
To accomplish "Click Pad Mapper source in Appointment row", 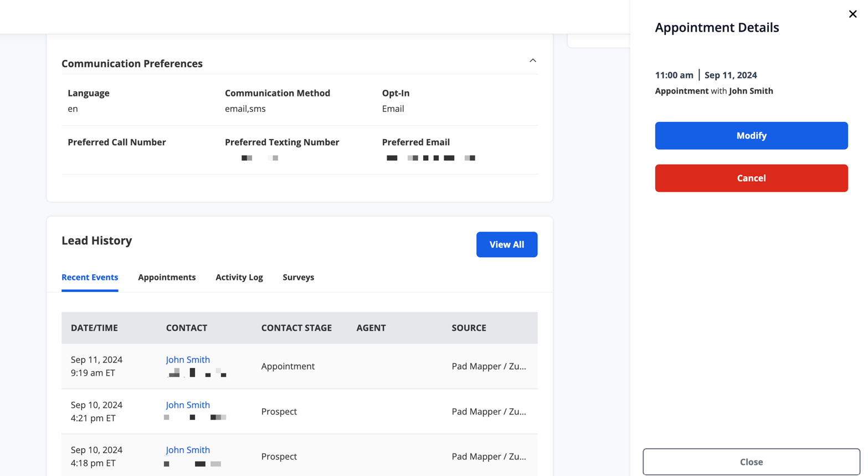I will coord(489,366).
